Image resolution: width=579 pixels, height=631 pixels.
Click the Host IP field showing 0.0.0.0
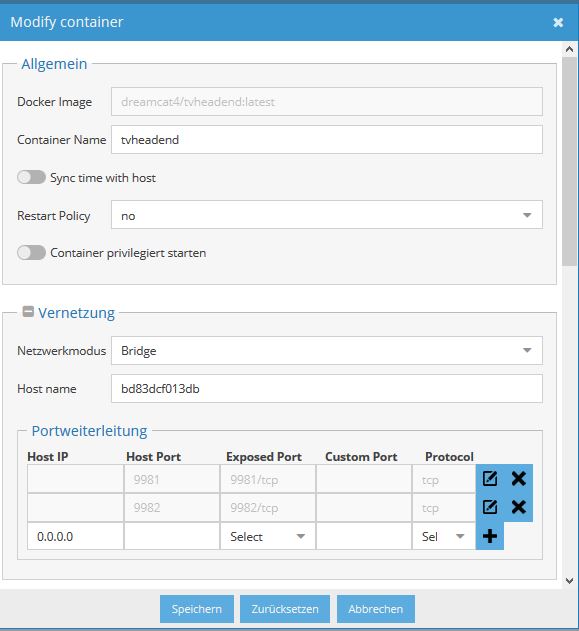coord(75,536)
